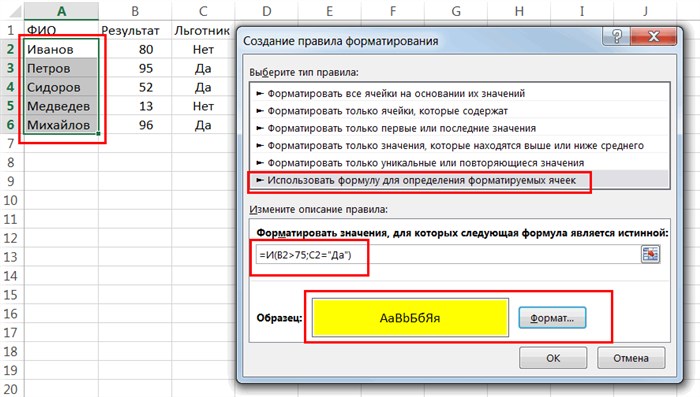Select column G header
Screen dimensions: 700x397
456,11
